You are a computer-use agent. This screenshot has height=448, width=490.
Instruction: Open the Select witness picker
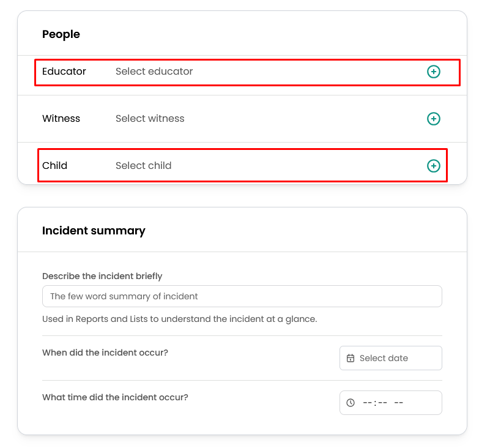[x=150, y=119]
